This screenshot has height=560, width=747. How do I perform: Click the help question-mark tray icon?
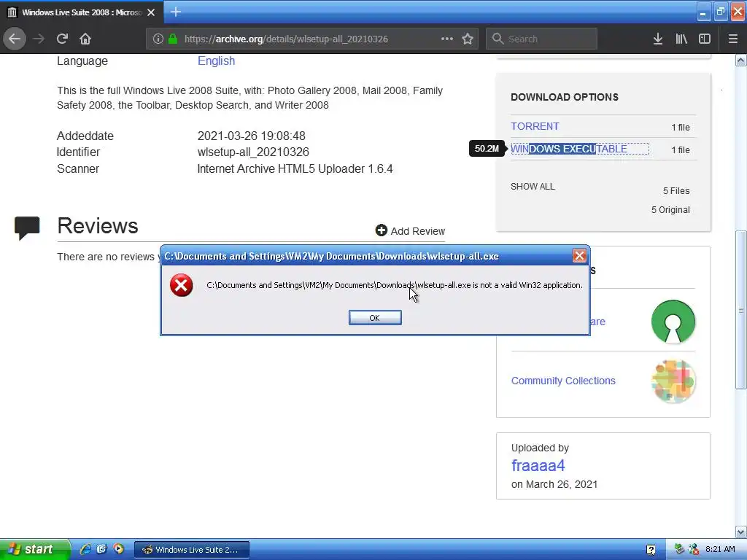651,550
